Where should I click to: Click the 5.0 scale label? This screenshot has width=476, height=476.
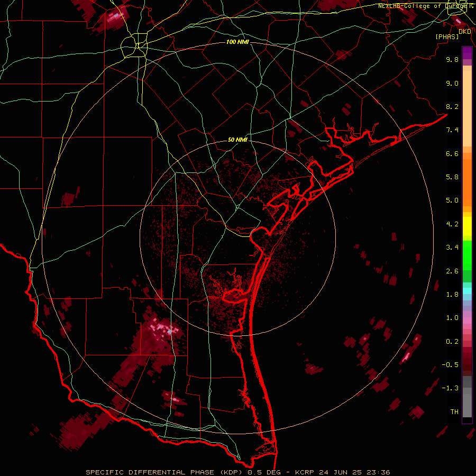[x=452, y=200]
